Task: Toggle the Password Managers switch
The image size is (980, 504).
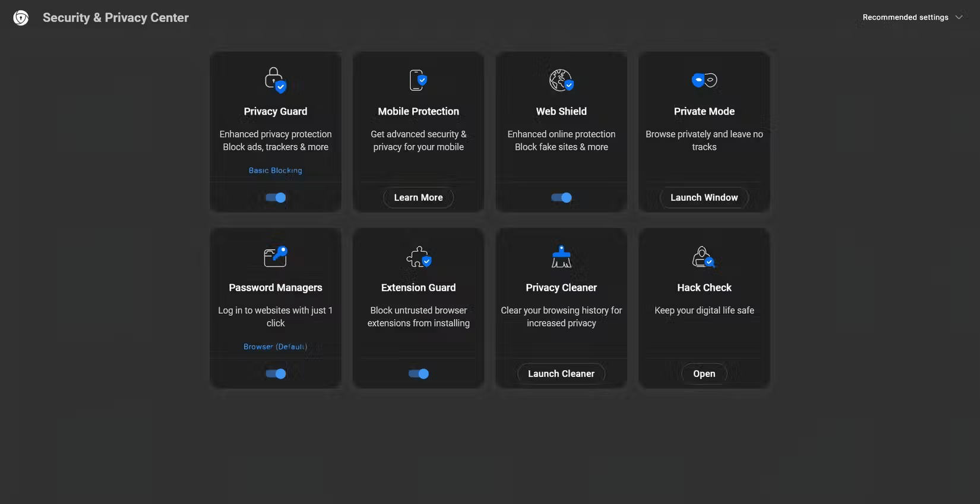Action: pos(276,374)
